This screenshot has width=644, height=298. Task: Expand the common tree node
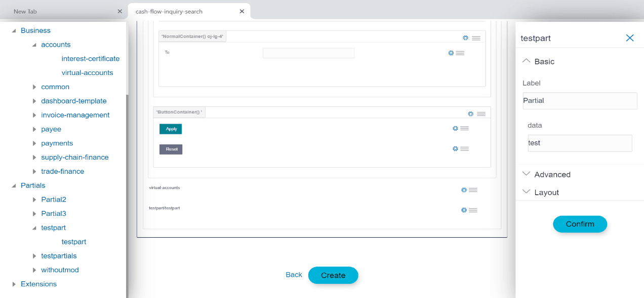coord(34,87)
